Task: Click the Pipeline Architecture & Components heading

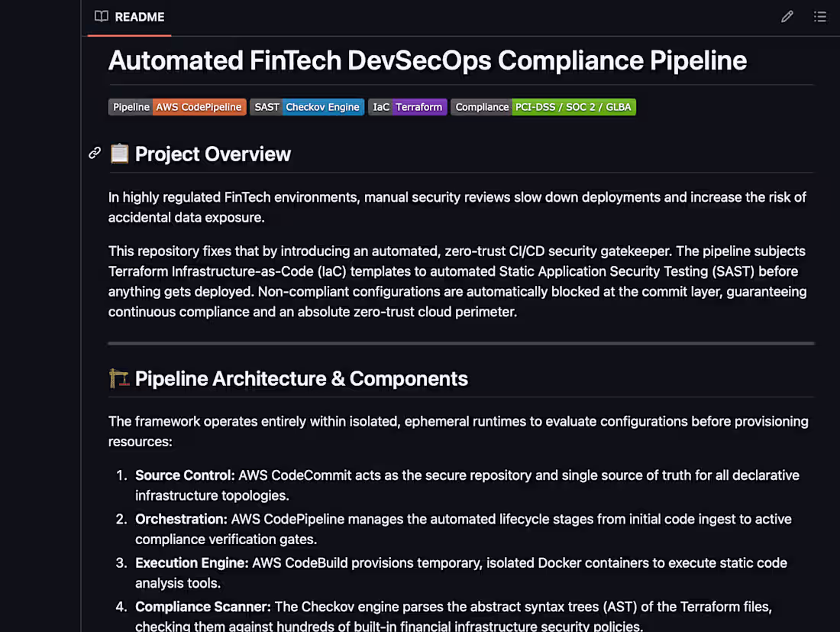Action: (x=302, y=379)
